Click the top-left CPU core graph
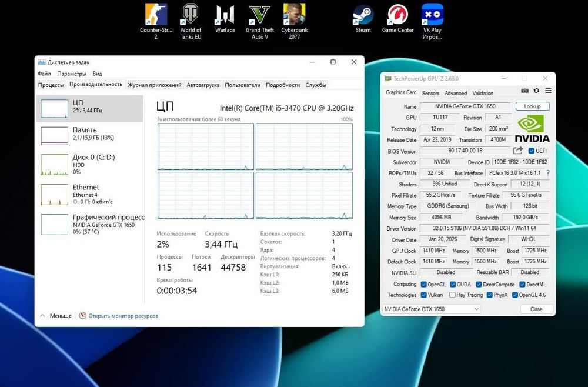Image resolution: width=588 pixels, height=387 pixels. [206, 146]
